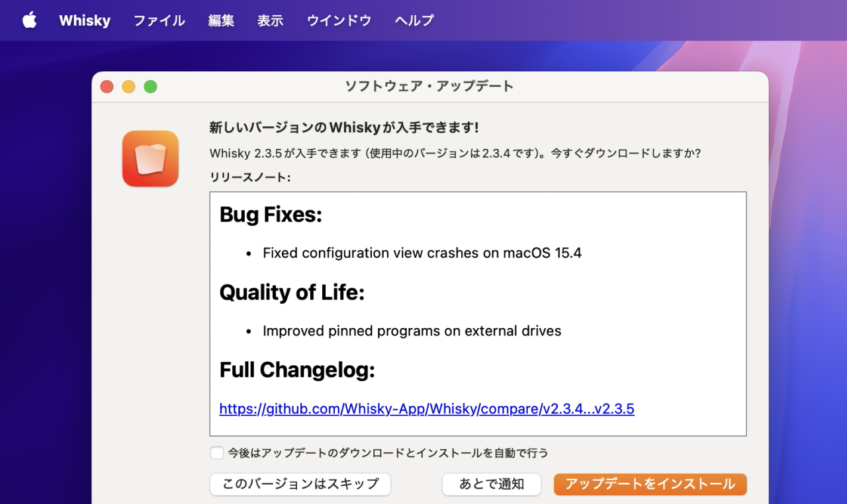Click the Quality of Life heading

coord(292,292)
